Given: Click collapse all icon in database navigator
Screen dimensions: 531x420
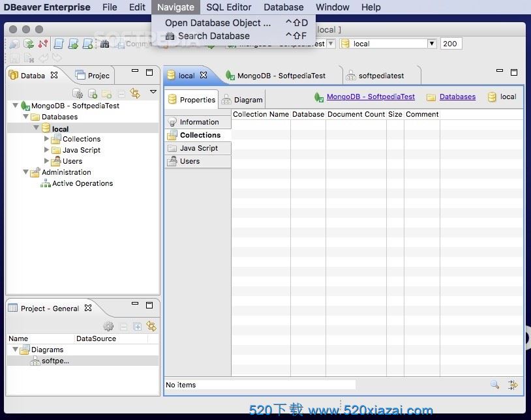Looking at the screenshot, I should coord(121,93).
